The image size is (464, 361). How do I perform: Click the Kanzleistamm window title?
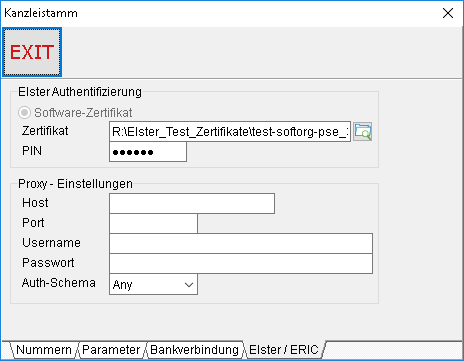point(41,13)
